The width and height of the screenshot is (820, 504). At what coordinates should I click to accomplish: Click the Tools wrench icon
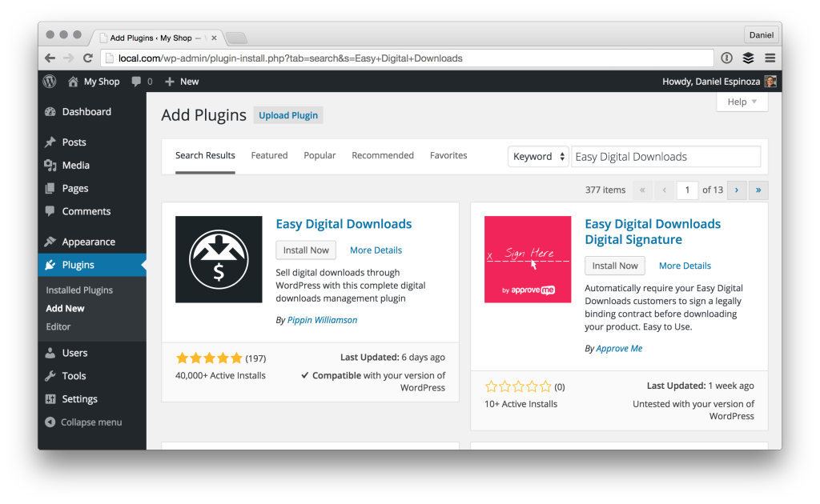click(50, 376)
